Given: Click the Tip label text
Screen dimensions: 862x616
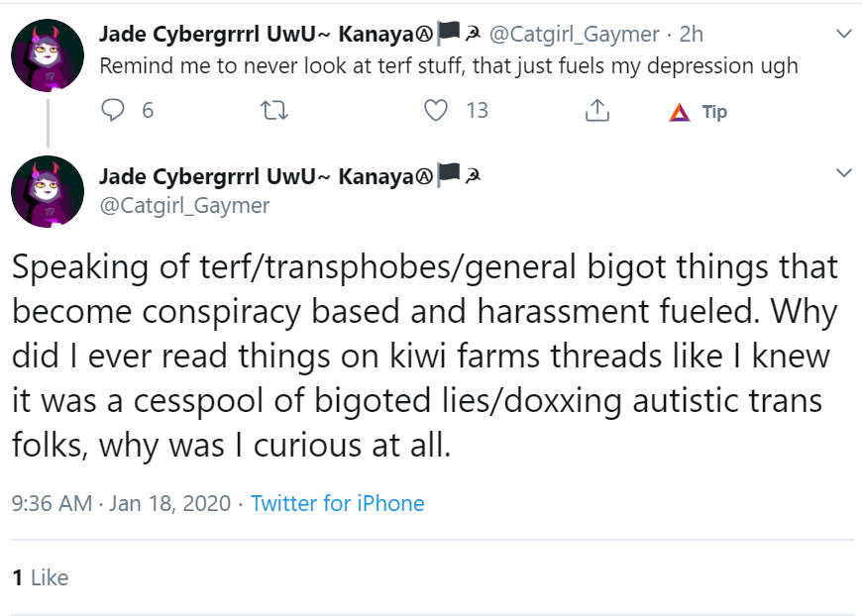Looking at the screenshot, I should coord(714,112).
